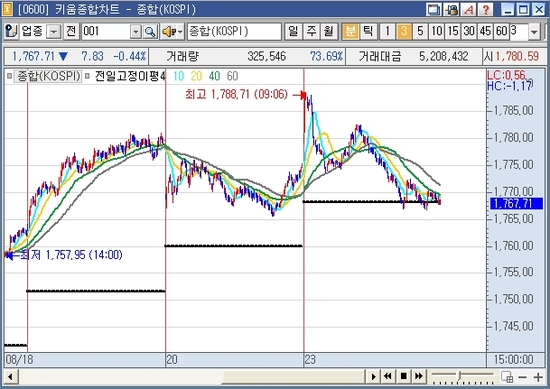Screen dimensions: 550x389
Task: Switch to weekly chart with 주
Action: [311, 32]
